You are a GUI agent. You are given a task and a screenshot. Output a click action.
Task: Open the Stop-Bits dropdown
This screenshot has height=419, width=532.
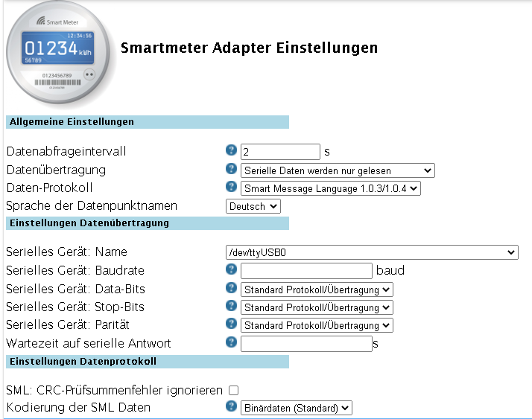317,307
